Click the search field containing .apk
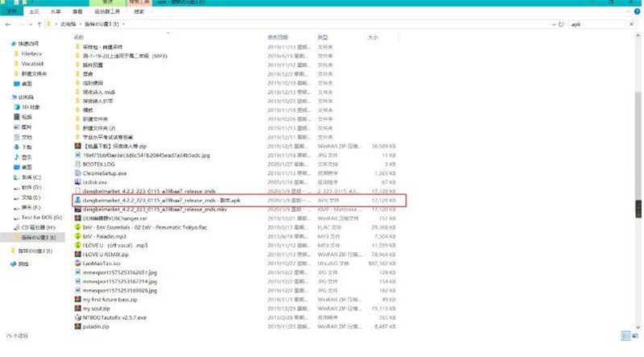 [598, 24]
